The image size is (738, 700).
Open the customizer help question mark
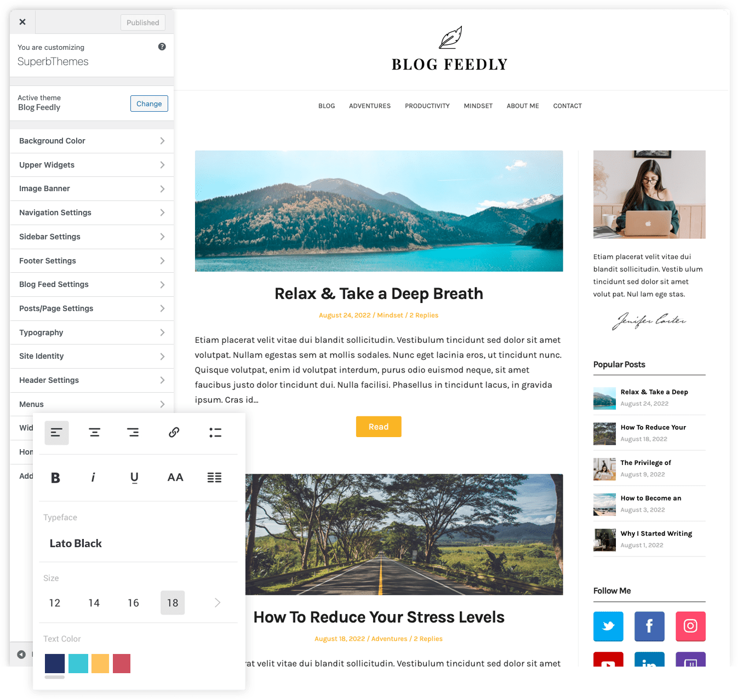(162, 47)
